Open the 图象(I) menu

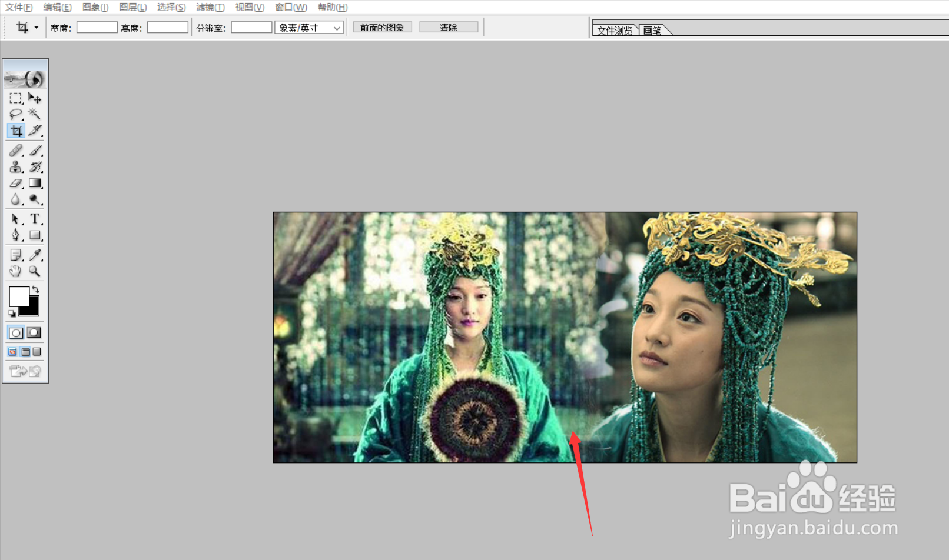95,7
